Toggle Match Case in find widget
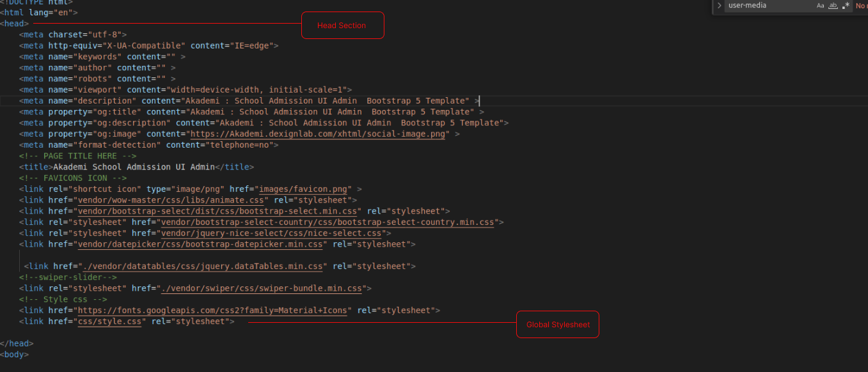The image size is (868, 372). pyautogui.click(x=821, y=6)
